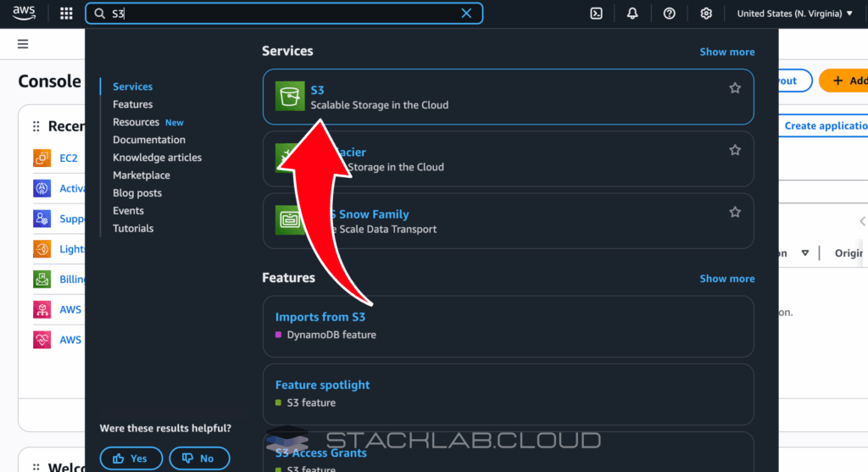The image size is (868, 472).
Task: Show more Services results
Action: pos(726,52)
